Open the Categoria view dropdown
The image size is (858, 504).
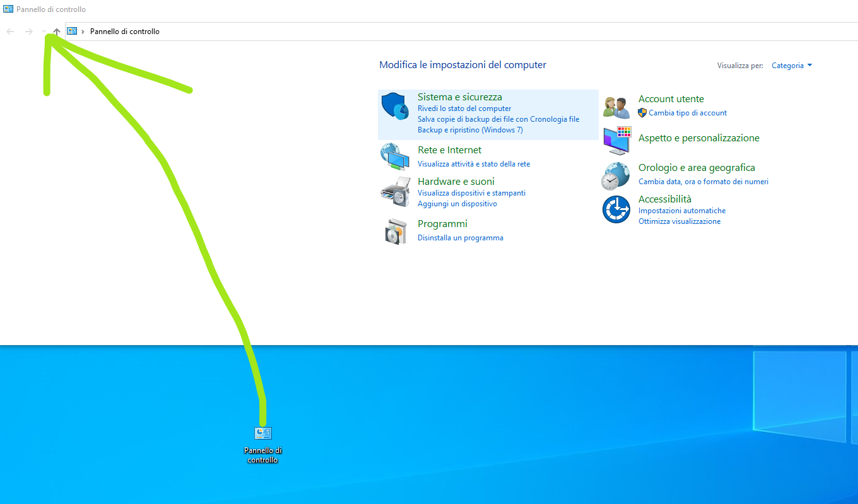[x=792, y=66]
